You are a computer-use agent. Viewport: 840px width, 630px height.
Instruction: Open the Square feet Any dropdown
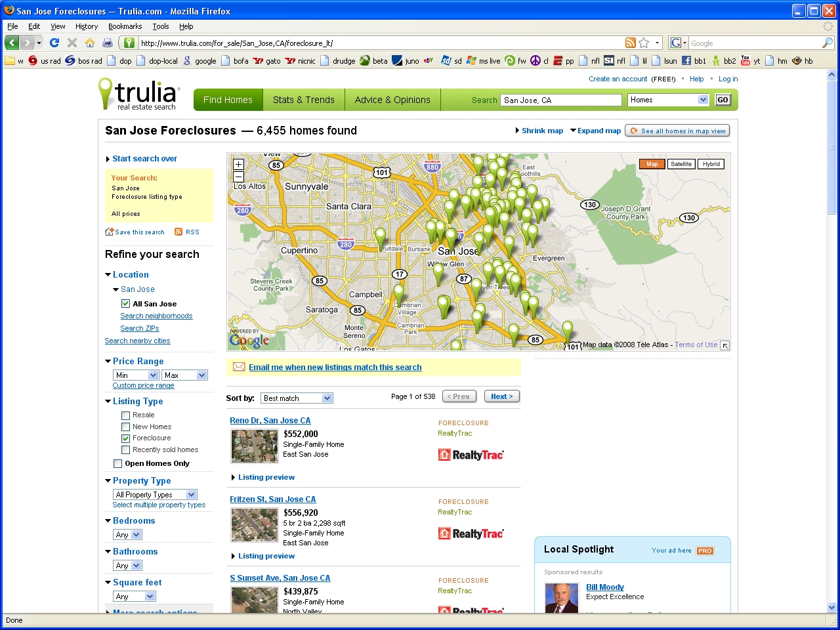(x=135, y=597)
